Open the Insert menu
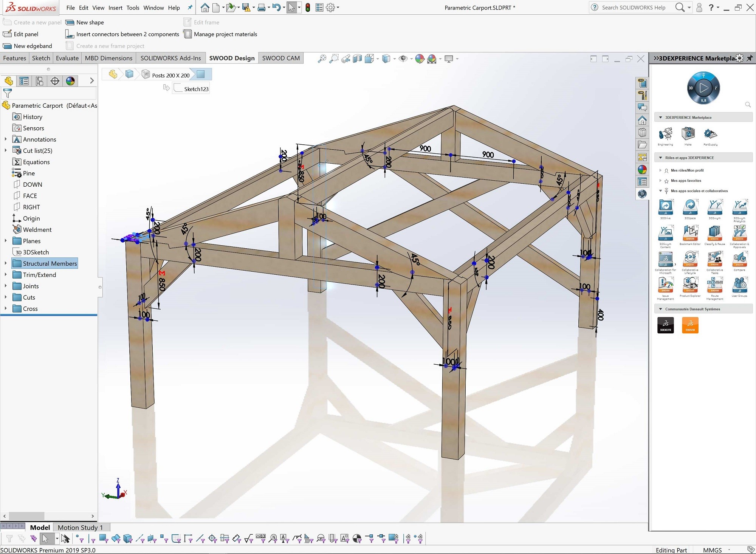This screenshot has width=756, height=554. click(x=115, y=8)
